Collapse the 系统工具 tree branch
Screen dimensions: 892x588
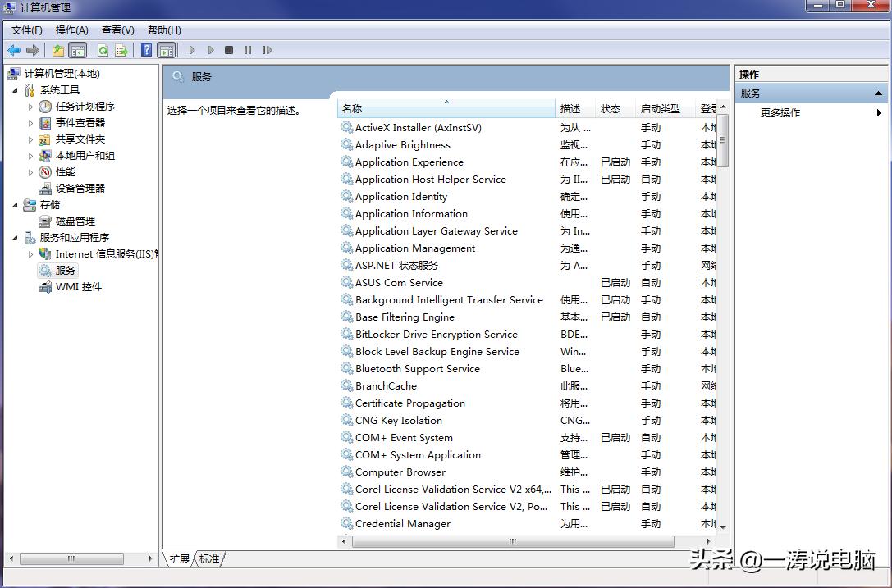pos(13,89)
